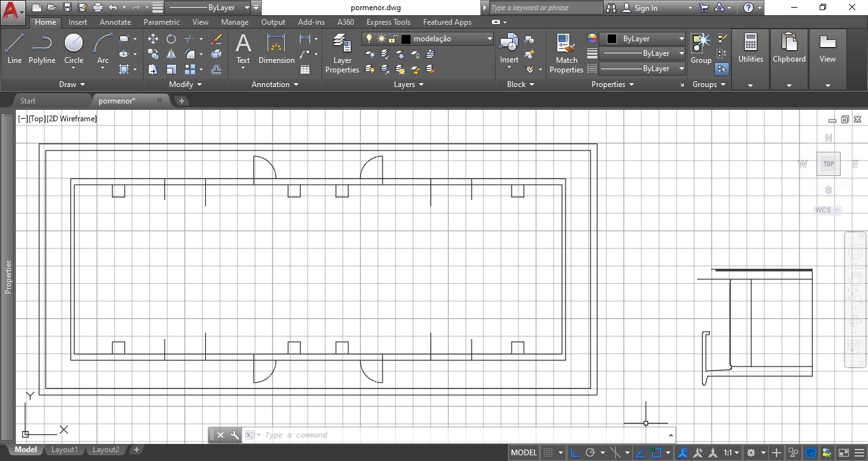Select the Circle tool

[74, 49]
